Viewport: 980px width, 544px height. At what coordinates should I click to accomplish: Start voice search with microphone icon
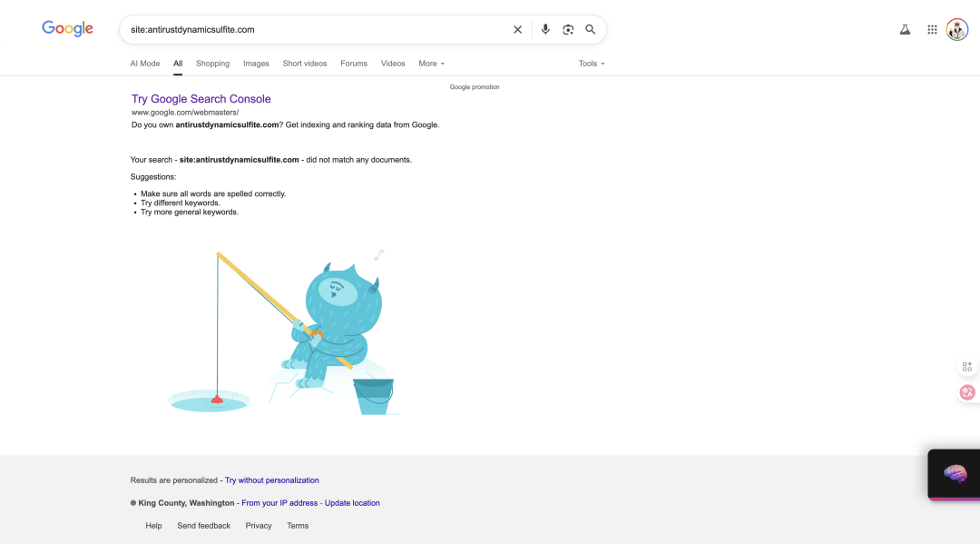point(545,29)
